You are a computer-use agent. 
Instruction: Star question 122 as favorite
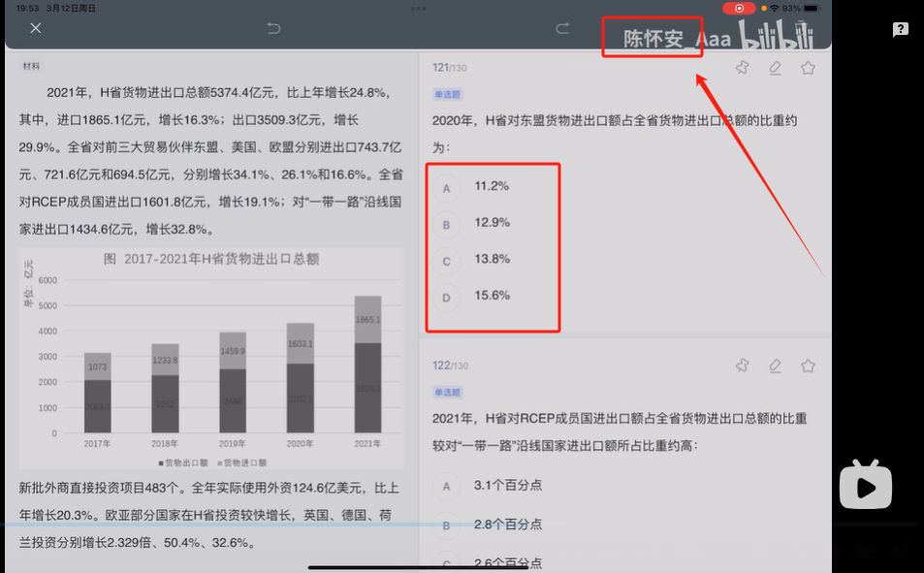tap(808, 366)
